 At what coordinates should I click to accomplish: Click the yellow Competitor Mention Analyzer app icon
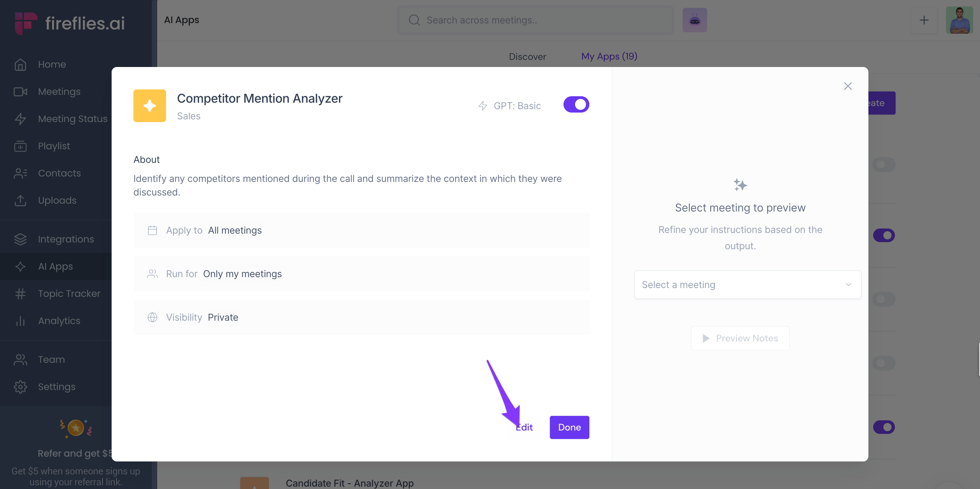click(149, 106)
